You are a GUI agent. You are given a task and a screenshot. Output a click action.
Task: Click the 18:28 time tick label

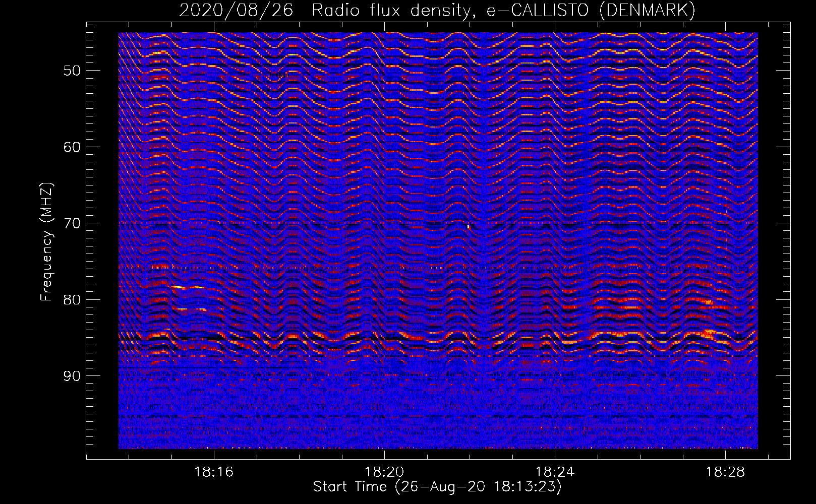pos(725,472)
